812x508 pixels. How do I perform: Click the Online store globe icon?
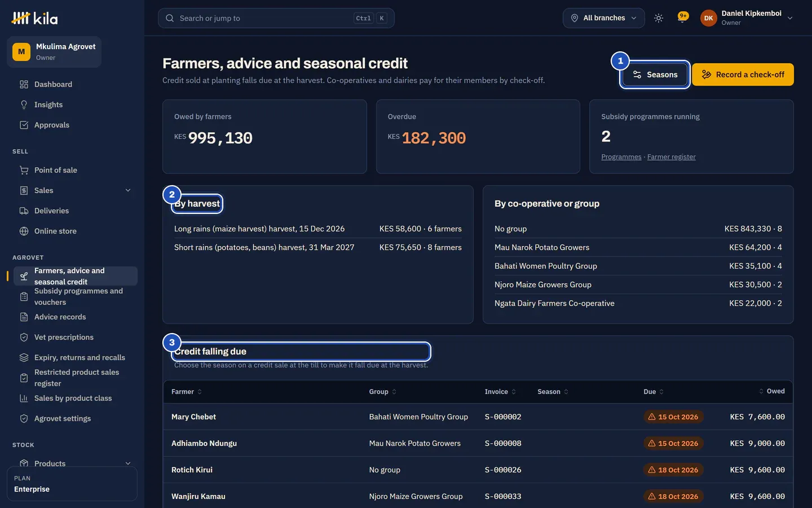point(24,231)
